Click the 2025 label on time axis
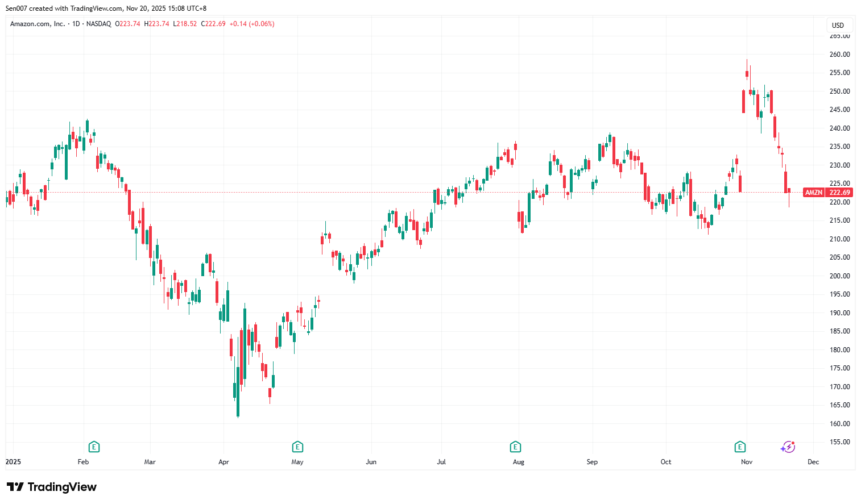The width and height of the screenshot is (861, 504). pos(13,462)
